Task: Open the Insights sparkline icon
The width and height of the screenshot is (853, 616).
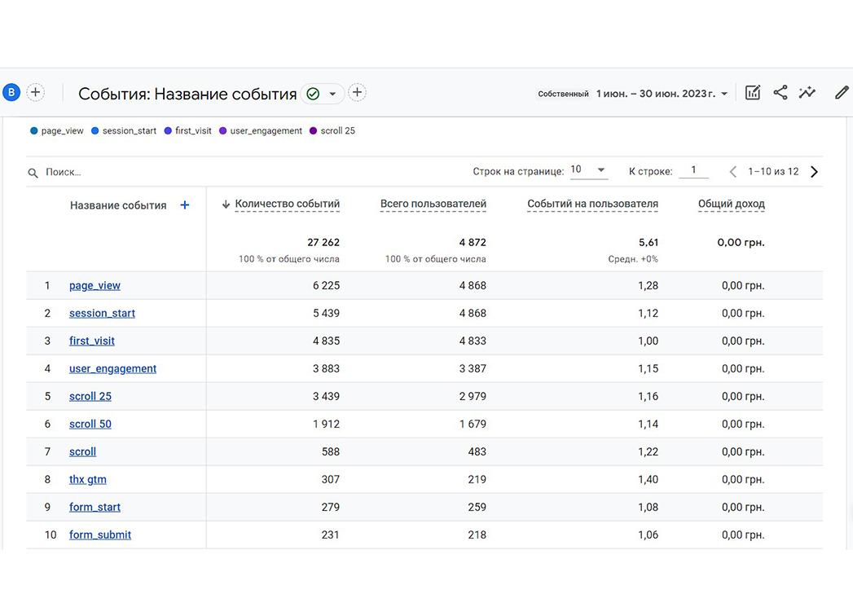Action: [807, 93]
